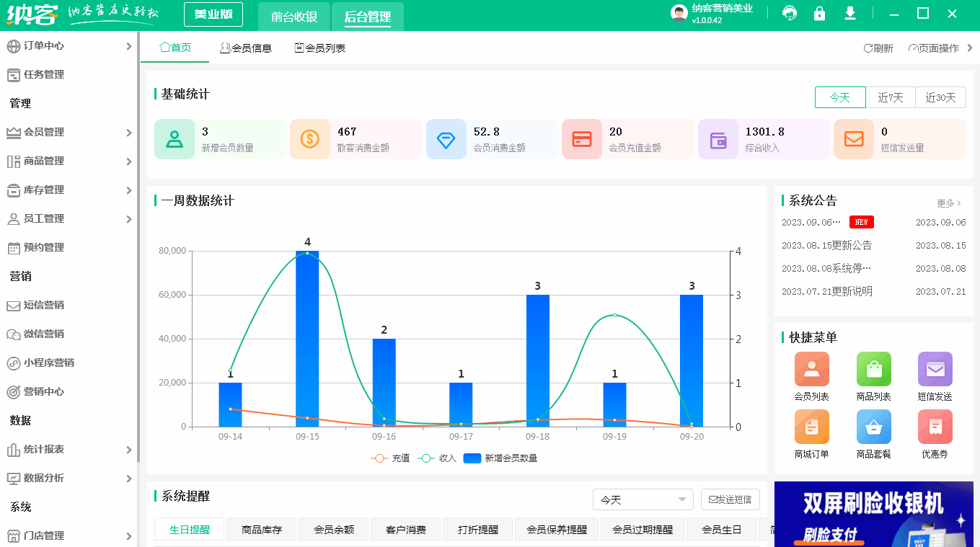Viewport: 980px width, 547px height.
Task: Click the lock screen icon
Action: click(x=819, y=13)
